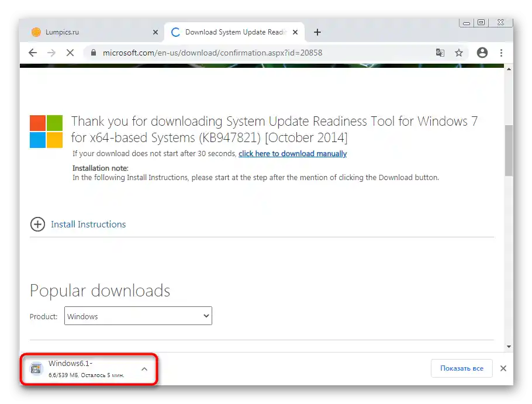This screenshot has height=404, width=532.
Task: Stop loading the page
Action: (x=70, y=53)
